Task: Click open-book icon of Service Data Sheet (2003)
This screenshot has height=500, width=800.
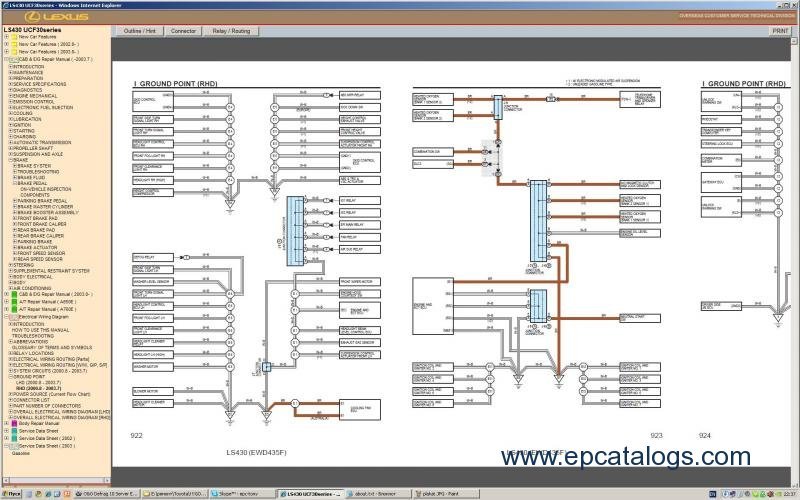Action: click(x=14, y=446)
